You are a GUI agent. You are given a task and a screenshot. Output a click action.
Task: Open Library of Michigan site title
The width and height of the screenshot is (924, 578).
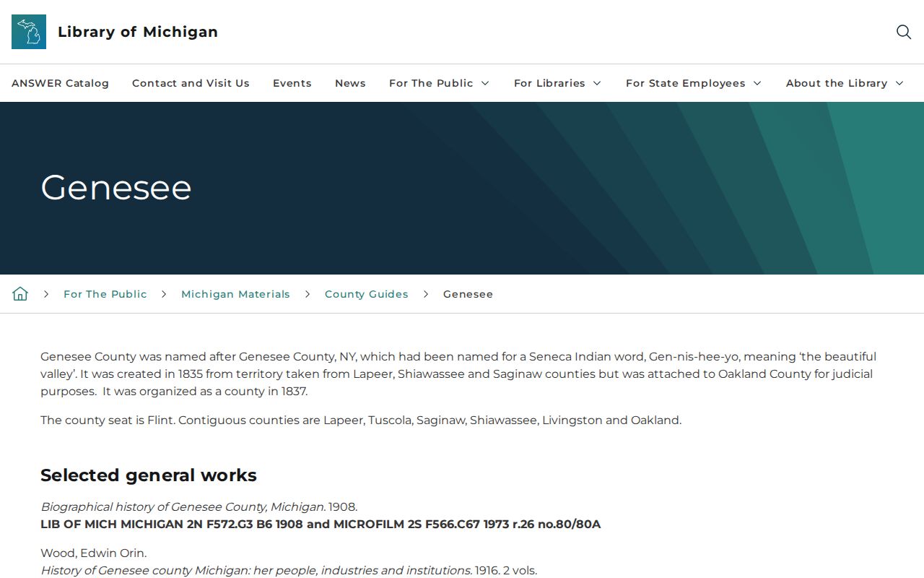(138, 32)
